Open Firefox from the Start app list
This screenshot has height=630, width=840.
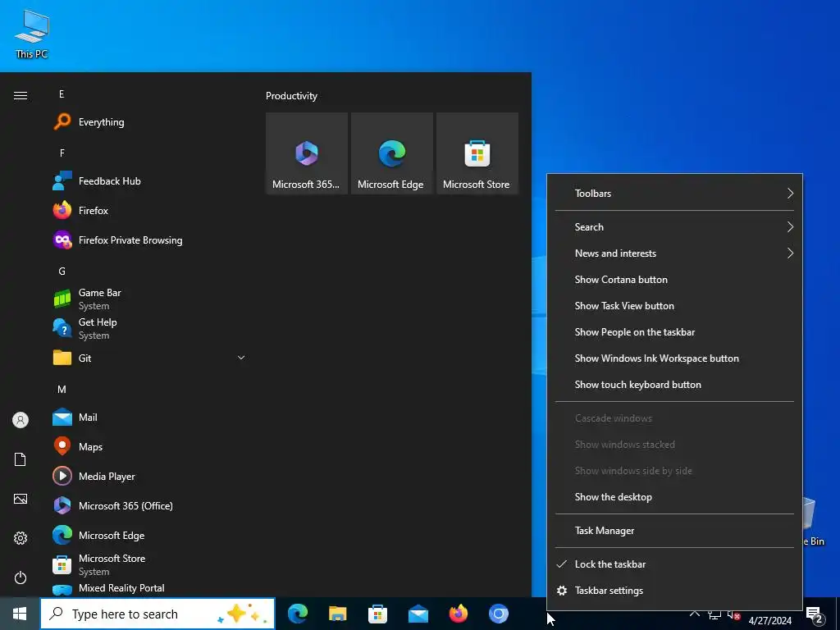(x=148, y=211)
